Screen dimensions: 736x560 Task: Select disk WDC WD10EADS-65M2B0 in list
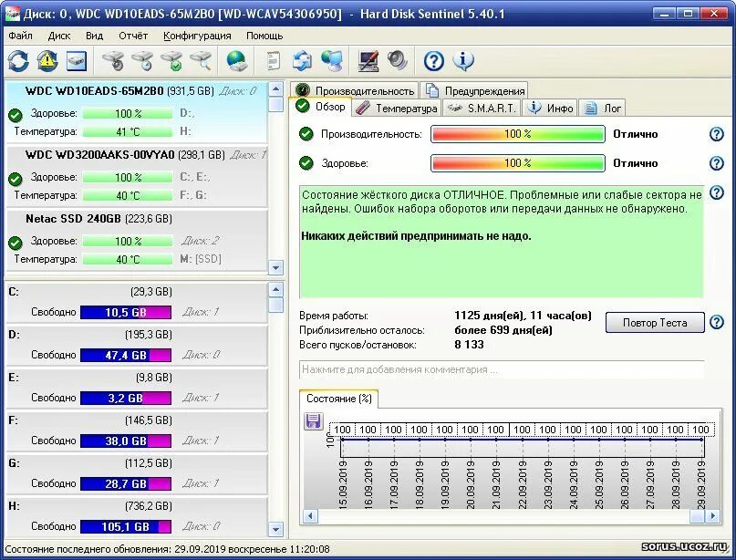point(136,111)
